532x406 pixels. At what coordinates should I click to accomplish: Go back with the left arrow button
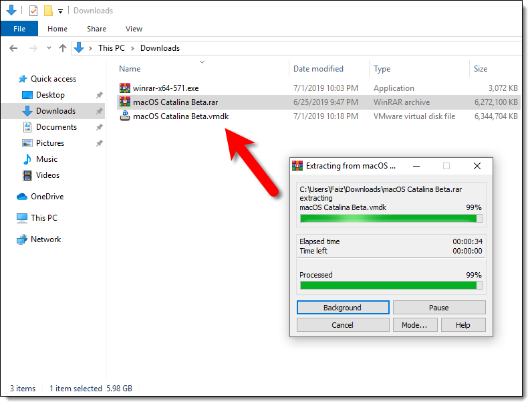[13, 48]
